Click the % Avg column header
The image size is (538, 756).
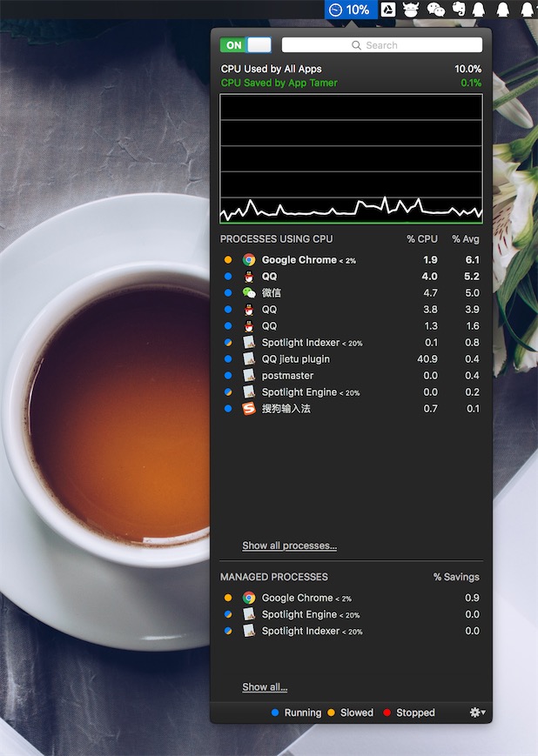click(465, 238)
